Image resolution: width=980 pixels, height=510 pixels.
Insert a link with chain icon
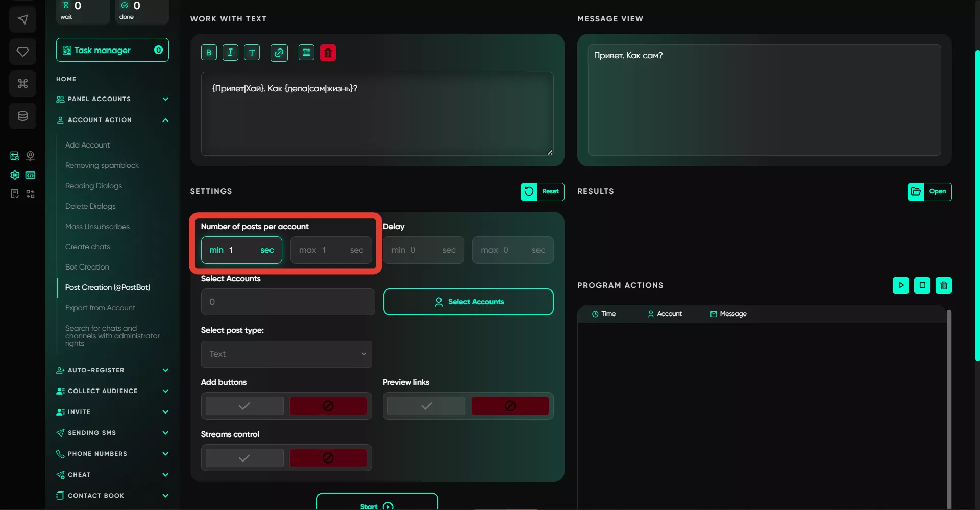[279, 53]
